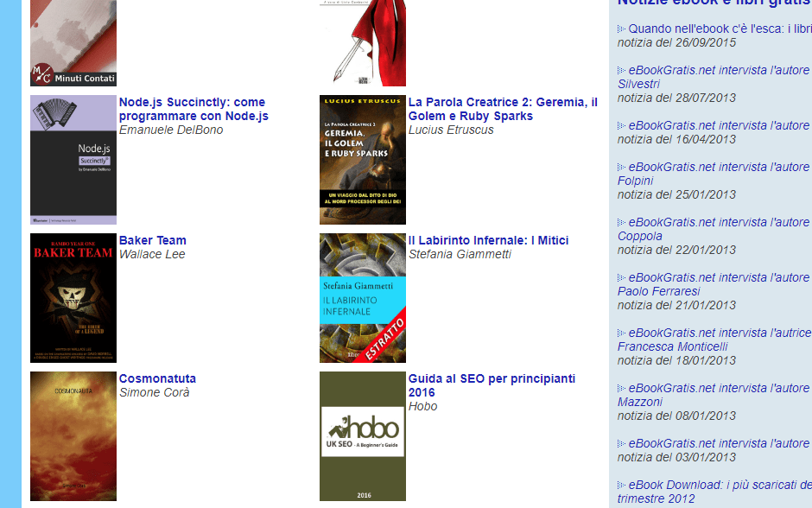The height and width of the screenshot is (508, 812).
Task: Click the date text 'notizia del 21/01/2013'
Action: pyautogui.click(x=676, y=306)
